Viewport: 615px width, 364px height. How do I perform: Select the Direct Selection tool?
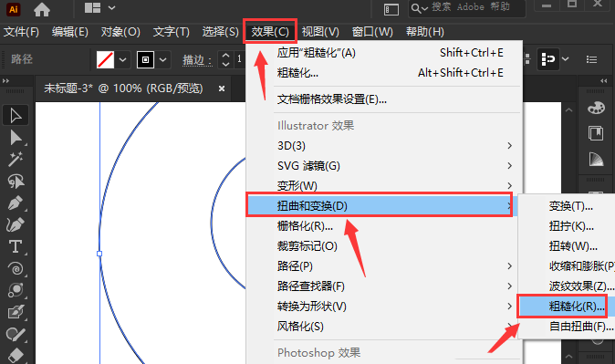[x=16, y=138]
